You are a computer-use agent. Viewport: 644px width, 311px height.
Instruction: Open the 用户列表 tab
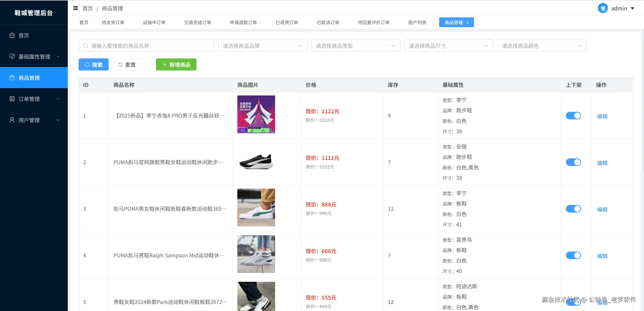tap(417, 22)
